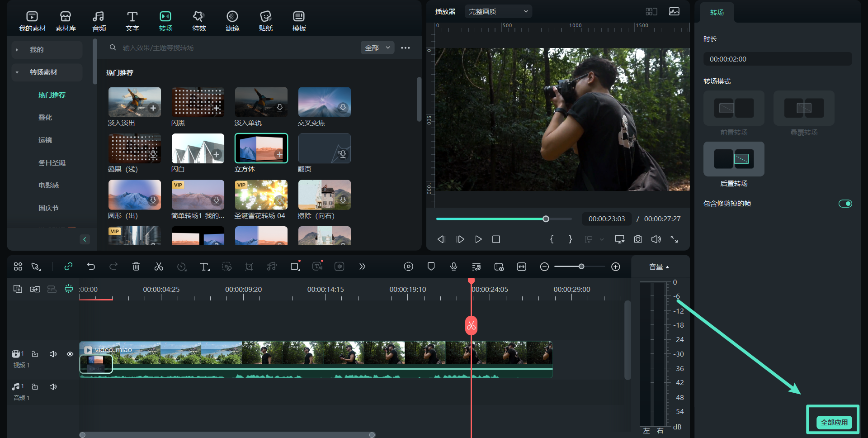Collapse the sidebar with the left chevron
The height and width of the screenshot is (438, 868).
pos(85,239)
